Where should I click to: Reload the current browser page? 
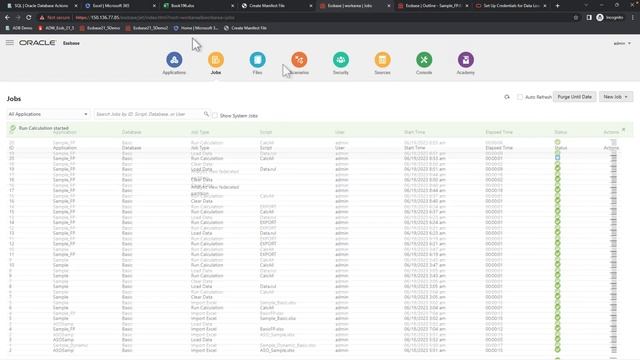[x=29, y=18]
